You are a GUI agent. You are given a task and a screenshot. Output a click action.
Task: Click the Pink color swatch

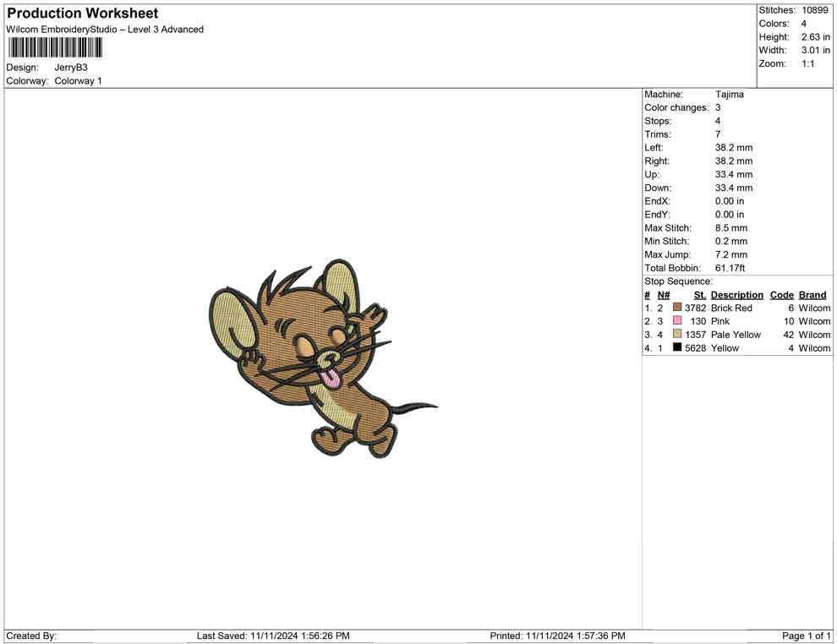click(x=677, y=320)
